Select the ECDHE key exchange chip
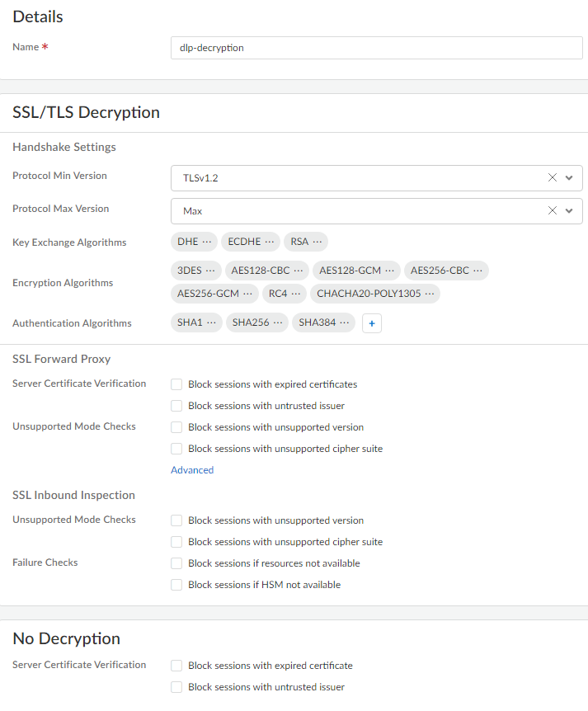 click(x=244, y=242)
